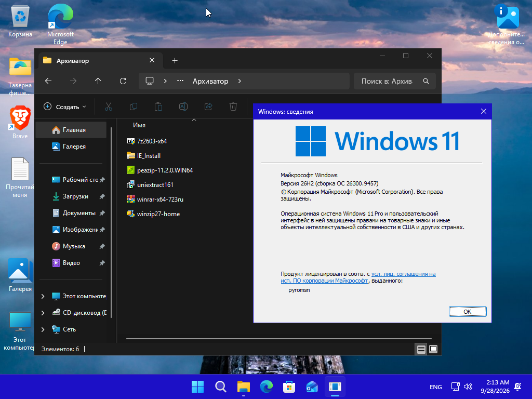
Task: Click the Архиватор address bar segment
Action: [210, 81]
